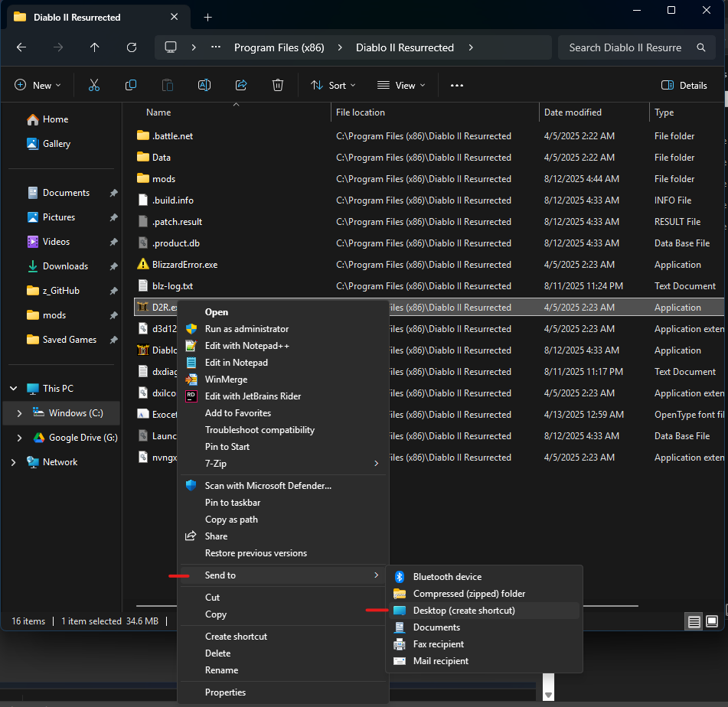Click the Fax recipient icon
The image size is (728, 707).
400,644
